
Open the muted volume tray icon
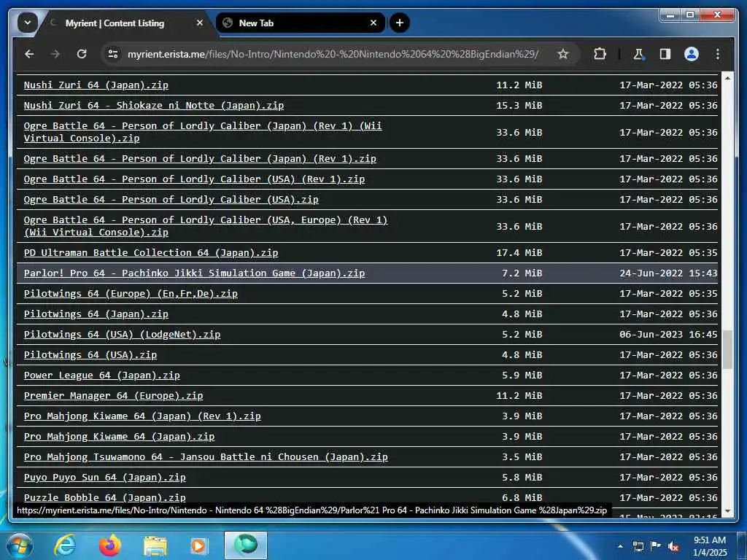pos(673,546)
